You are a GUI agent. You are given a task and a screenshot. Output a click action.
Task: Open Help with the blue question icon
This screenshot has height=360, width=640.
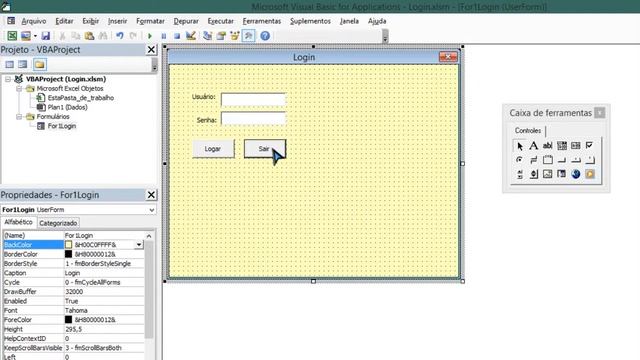tap(265, 36)
